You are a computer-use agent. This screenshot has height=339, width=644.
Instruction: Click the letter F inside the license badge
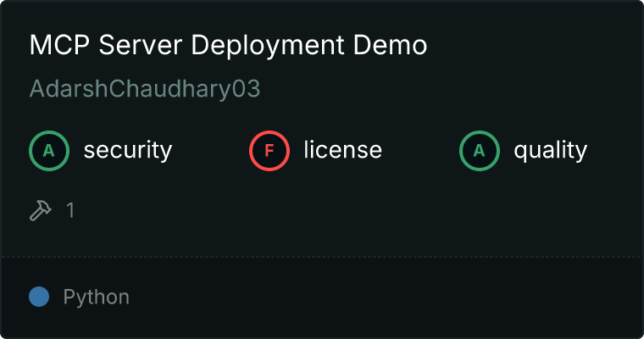[269, 151]
